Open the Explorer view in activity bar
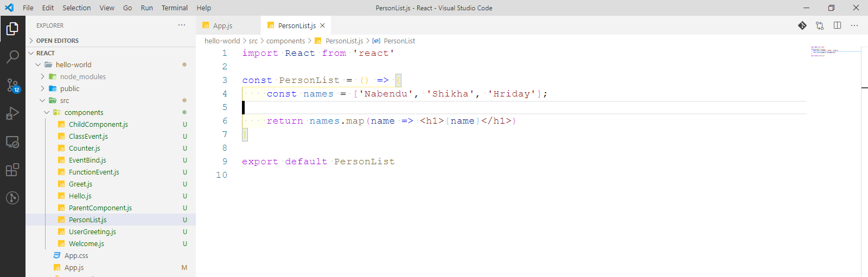This screenshot has width=868, height=277. tap(12, 28)
